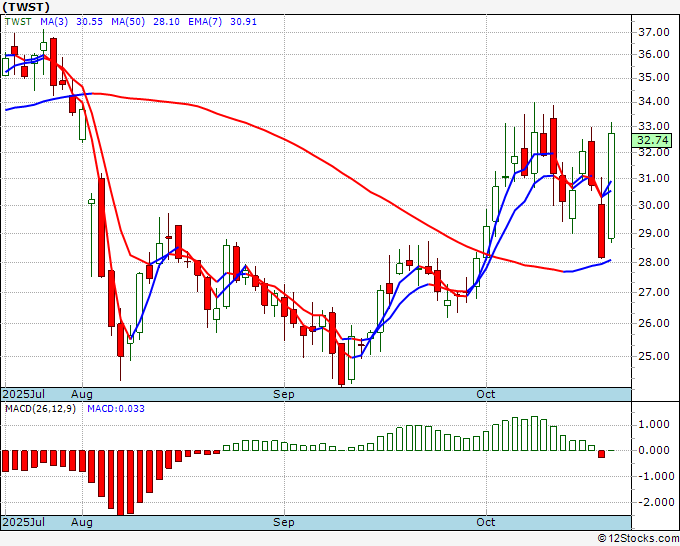This screenshot has width=680, height=546.
Task: Click the 35.00 price axis label
Action: [x=654, y=77]
